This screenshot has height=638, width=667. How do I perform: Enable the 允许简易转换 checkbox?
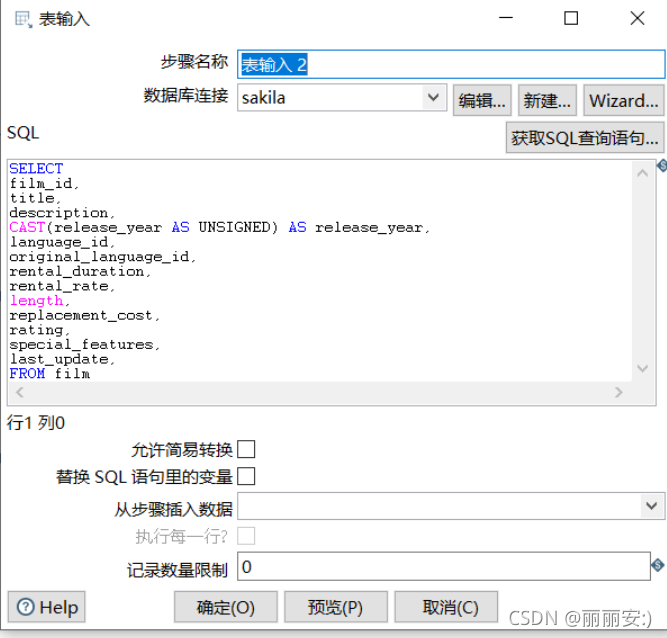coord(246,449)
